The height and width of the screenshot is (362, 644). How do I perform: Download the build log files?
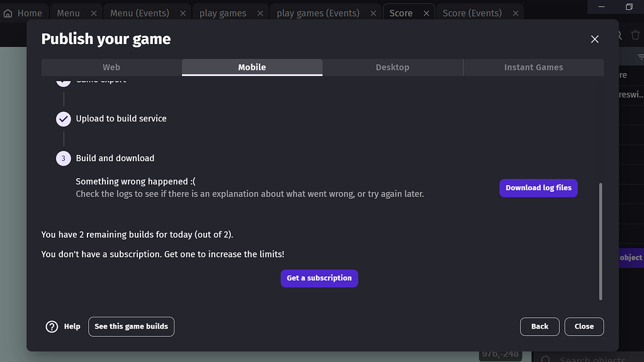(x=538, y=188)
